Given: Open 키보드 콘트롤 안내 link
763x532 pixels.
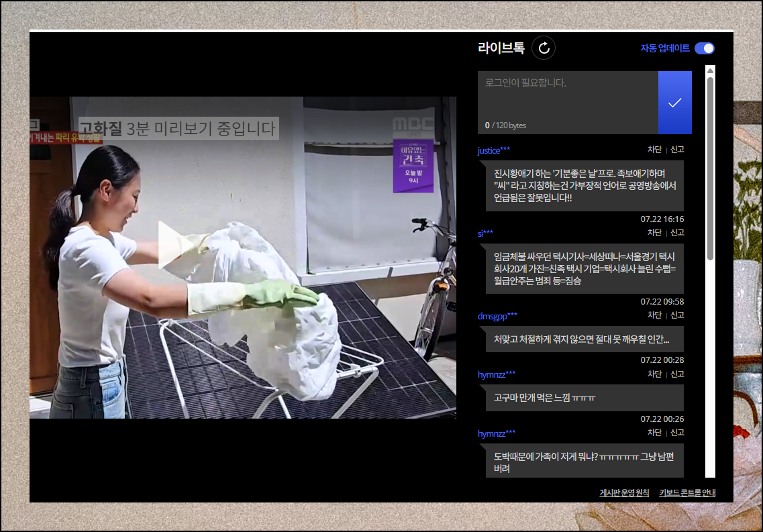Looking at the screenshot, I should tap(687, 492).
